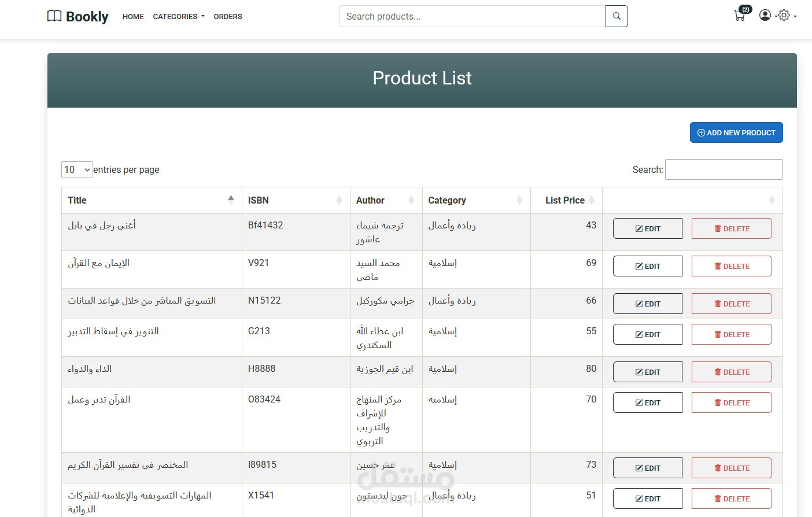The width and height of the screenshot is (812, 517).
Task: Edit the book with ISBN H8888
Action: click(x=647, y=372)
